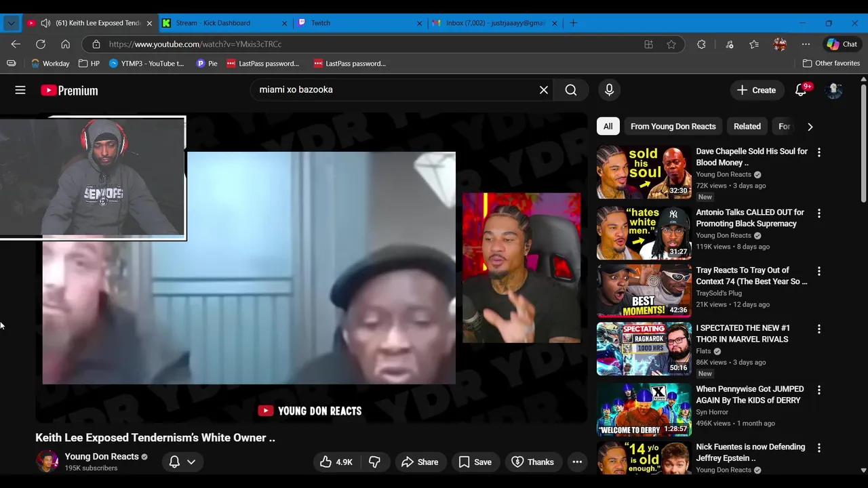This screenshot has width=868, height=488.
Task: Open TraySold's Plug channel name
Action: coord(719,293)
